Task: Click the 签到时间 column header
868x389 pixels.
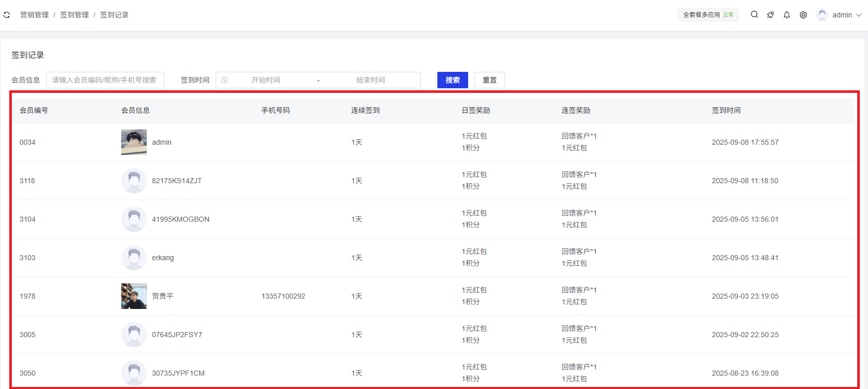Action: click(726, 110)
